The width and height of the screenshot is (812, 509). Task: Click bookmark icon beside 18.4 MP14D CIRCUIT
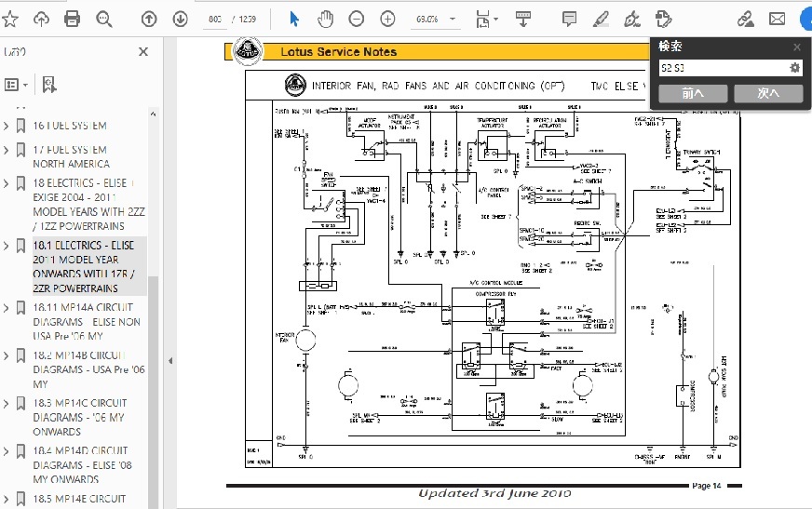(20, 451)
